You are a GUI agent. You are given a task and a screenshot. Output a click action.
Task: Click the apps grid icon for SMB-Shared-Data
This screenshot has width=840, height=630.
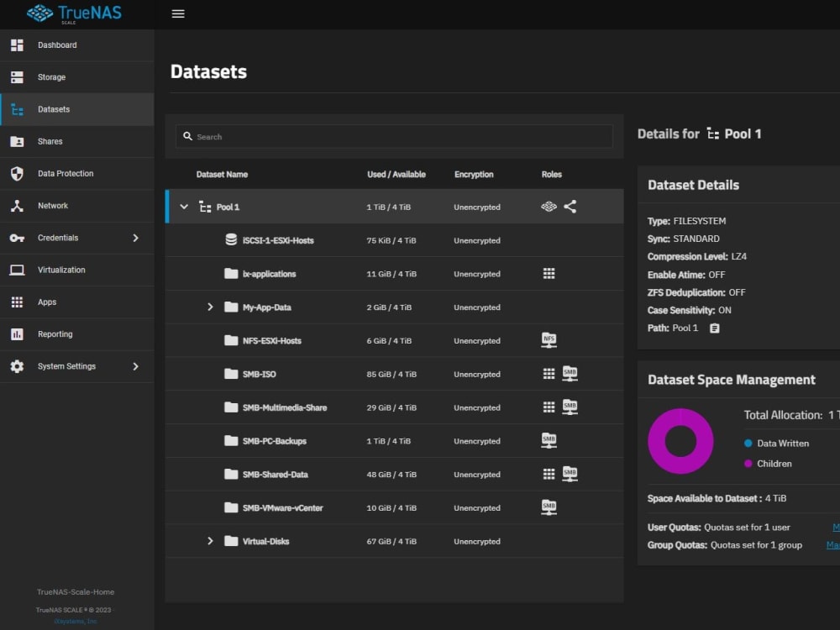coord(549,474)
